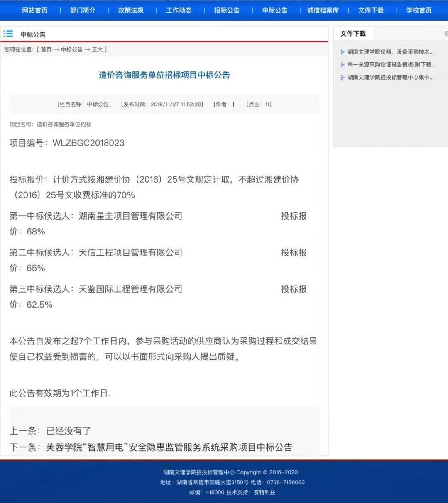
Task: Visit 学校首页 from the navigation bar
Action: (419, 10)
